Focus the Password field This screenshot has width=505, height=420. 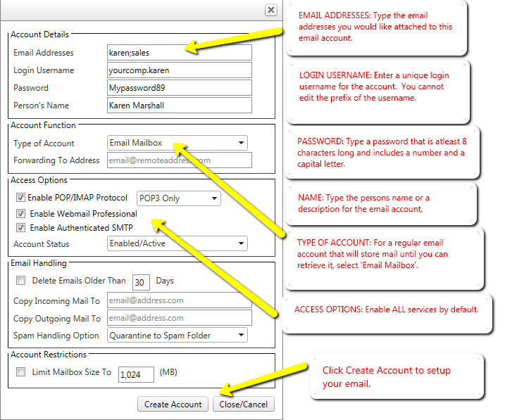[179, 88]
